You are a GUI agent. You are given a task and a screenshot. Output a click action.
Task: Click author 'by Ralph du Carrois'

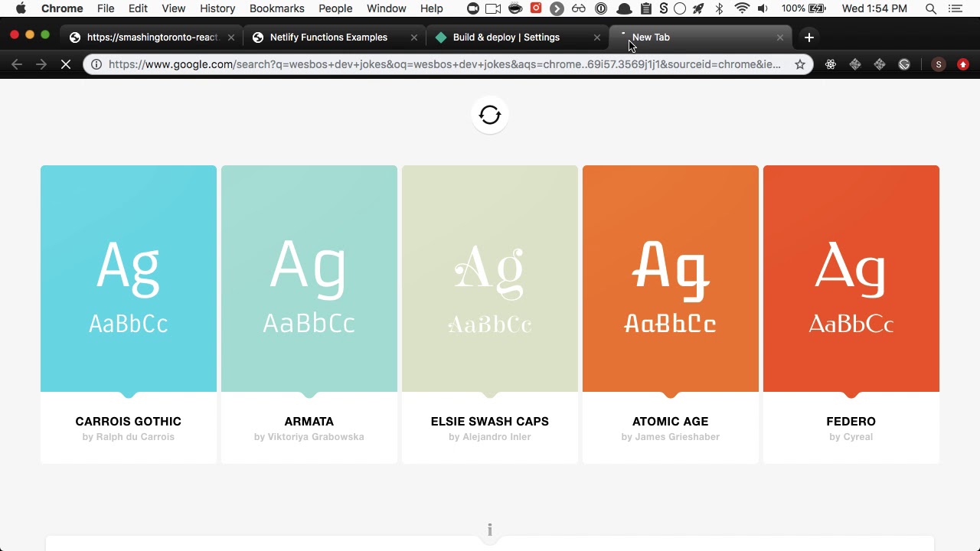129,437
